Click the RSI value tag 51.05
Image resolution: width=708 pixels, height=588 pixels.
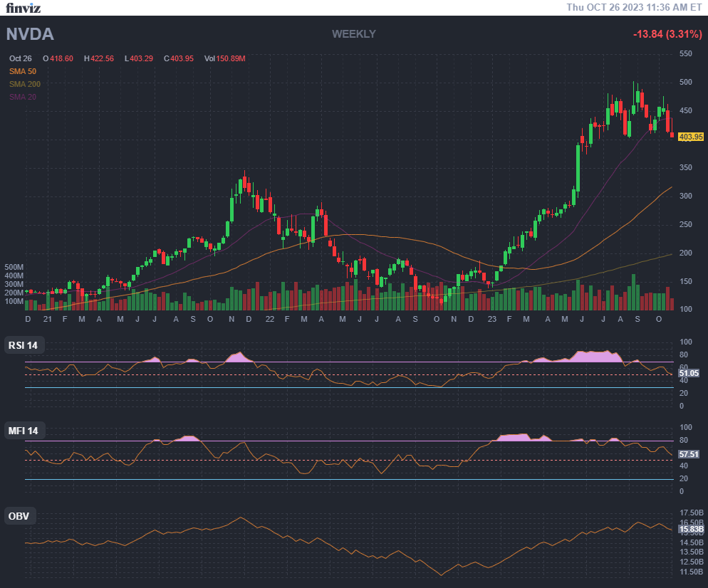coord(689,373)
